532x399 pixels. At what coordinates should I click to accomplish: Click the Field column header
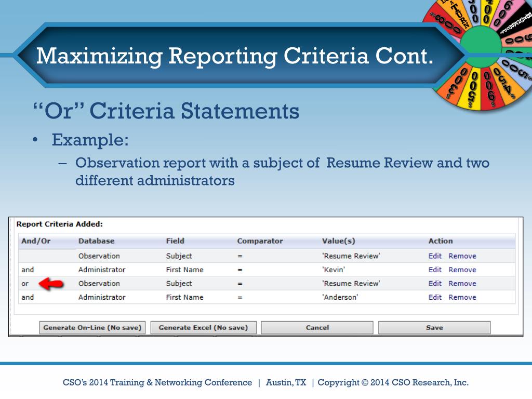(x=175, y=241)
